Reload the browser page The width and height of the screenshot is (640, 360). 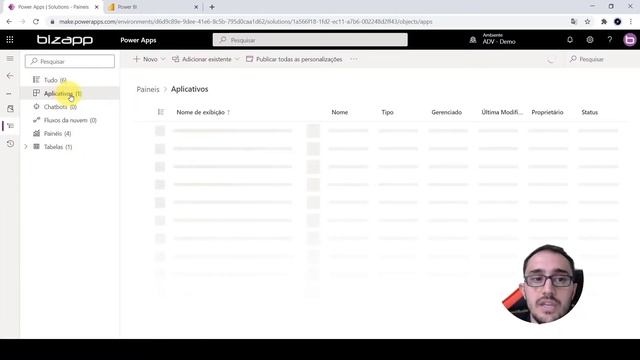(x=36, y=22)
